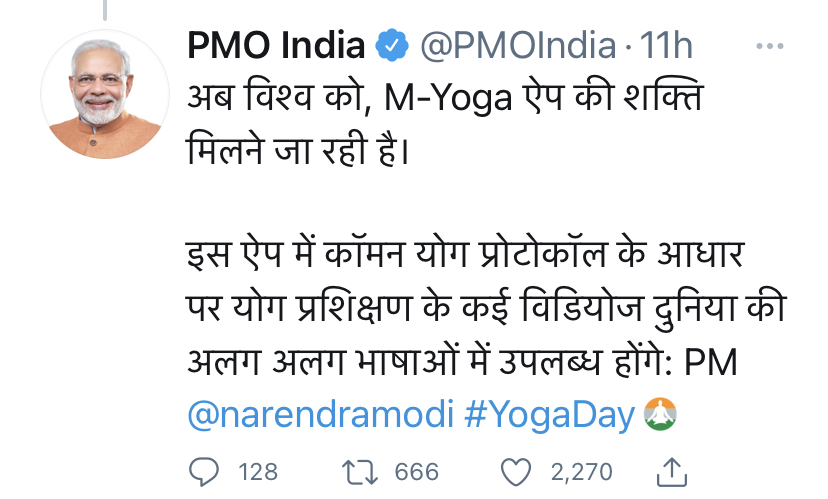Open PMO India's profile picture
This screenshot has height=499, width=828.
pyautogui.click(x=103, y=95)
